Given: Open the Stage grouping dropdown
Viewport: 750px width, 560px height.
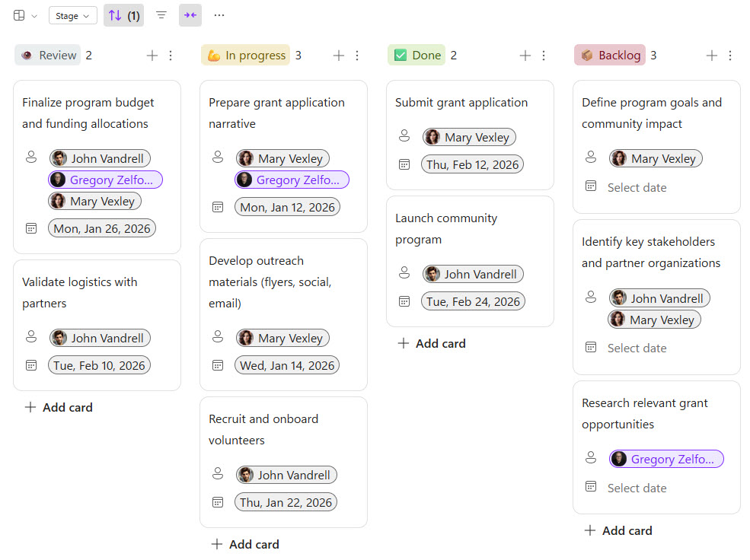Looking at the screenshot, I should point(72,15).
